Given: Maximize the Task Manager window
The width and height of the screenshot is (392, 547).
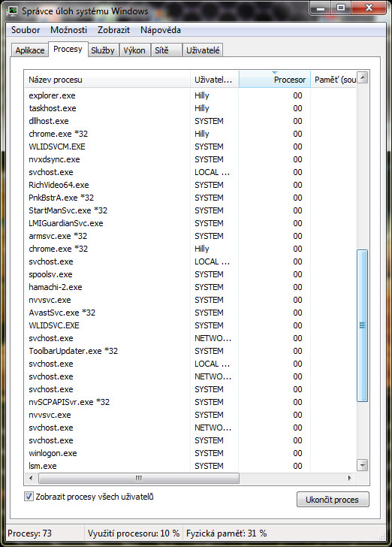Looking at the screenshot, I should [x=341, y=8].
